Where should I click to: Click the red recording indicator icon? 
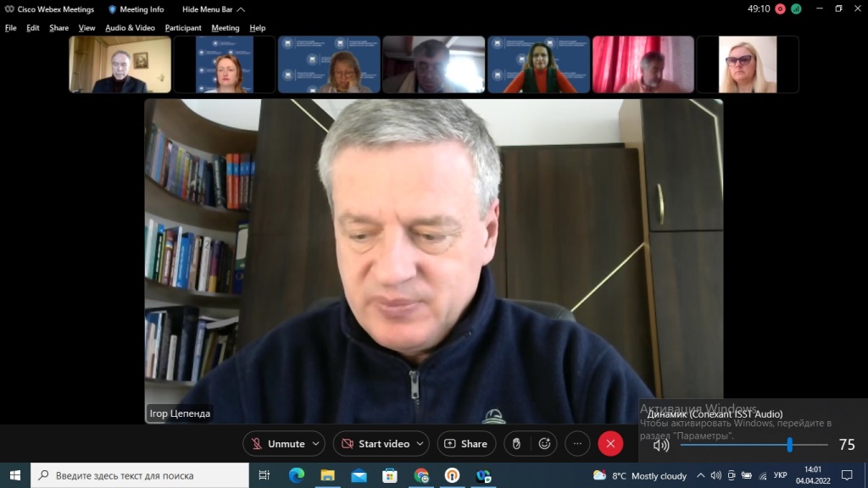[780, 9]
